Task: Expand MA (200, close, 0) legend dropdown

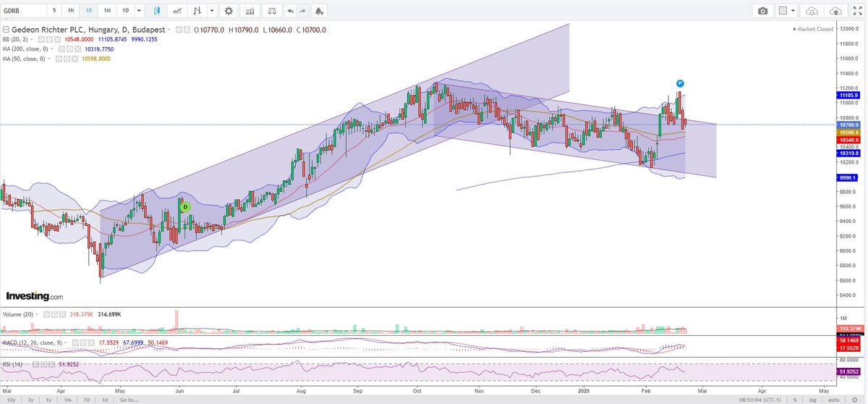Action: pyautogui.click(x=52, y=49)
